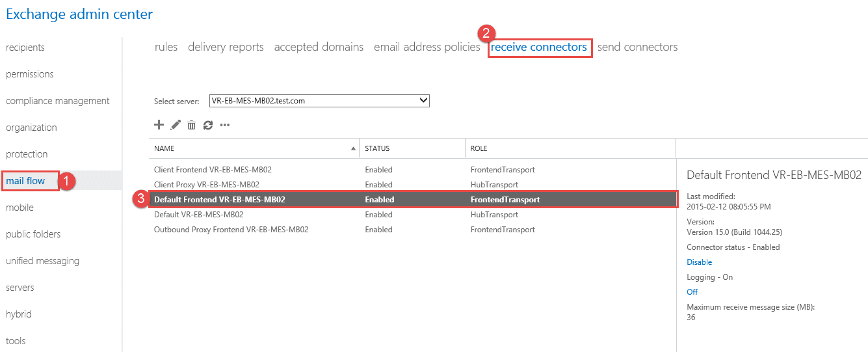The width and height of the screenshot is (868, 352).
Task: Click HubTransport role of Client Proxy row
Action: [x=494, y=185]
